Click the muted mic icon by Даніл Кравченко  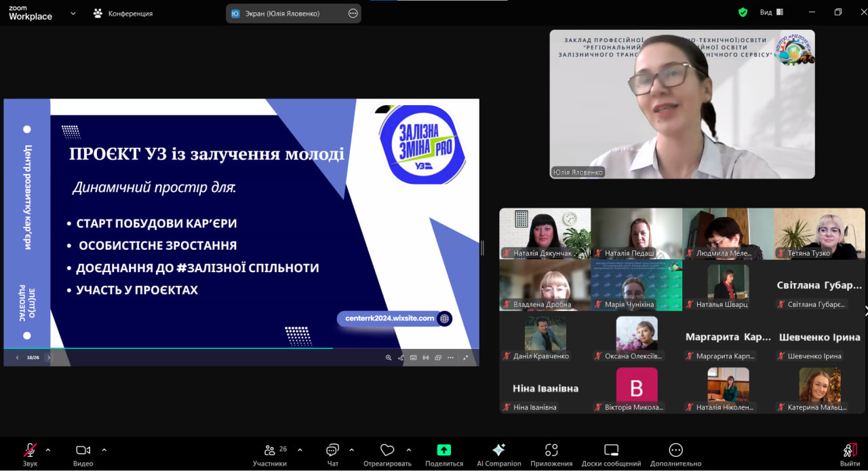click(x=507, y=356)
